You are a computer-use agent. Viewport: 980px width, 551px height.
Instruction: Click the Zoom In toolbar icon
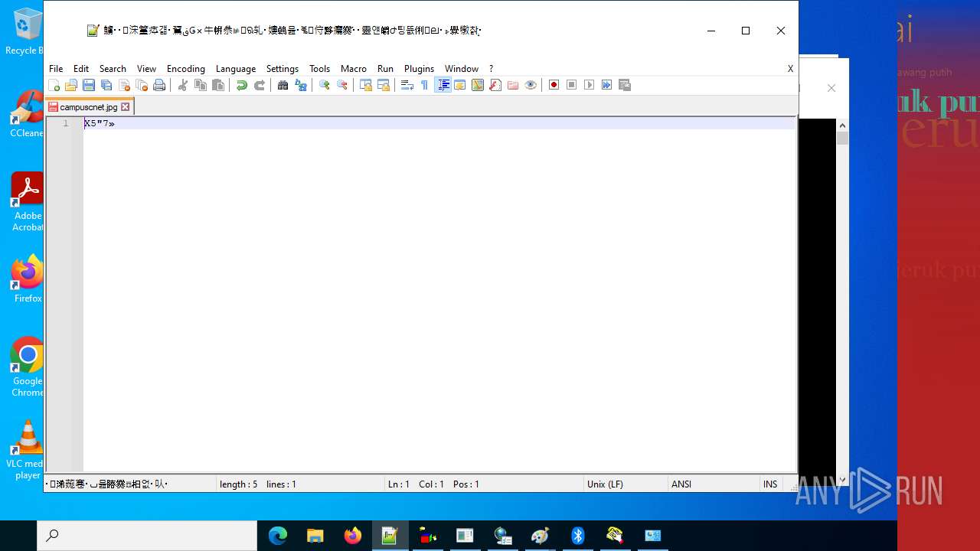325,85
